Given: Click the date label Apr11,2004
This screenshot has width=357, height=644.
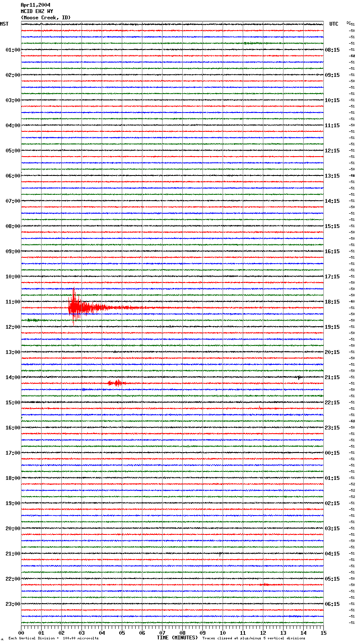Looking at the screenshot, I should click(x=35, y=5).
